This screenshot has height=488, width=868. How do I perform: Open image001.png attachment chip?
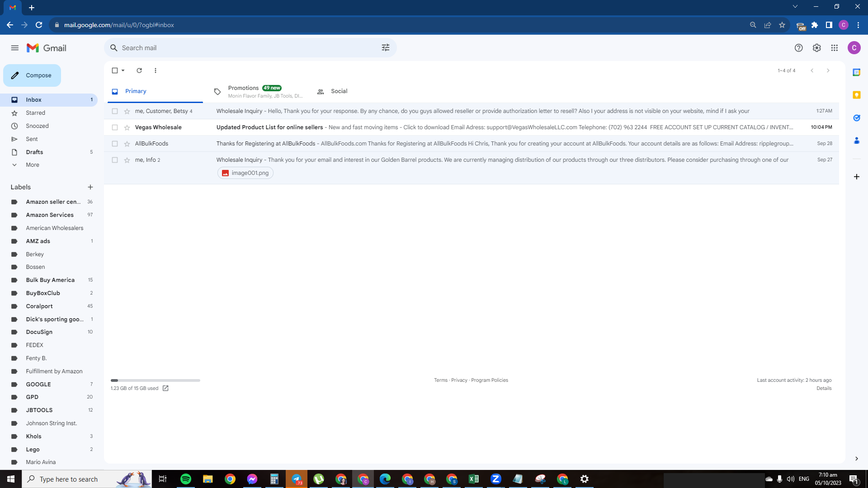[245, 173]
